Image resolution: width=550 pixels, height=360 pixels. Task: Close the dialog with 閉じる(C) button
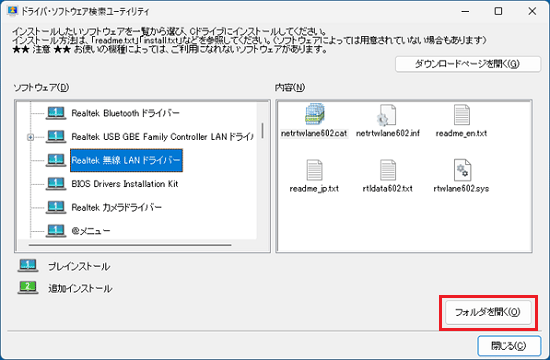pyautogui.click(x=509, y=346)
